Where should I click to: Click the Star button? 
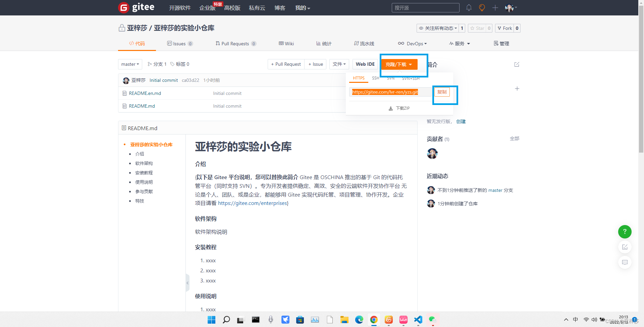pos(477,28)
